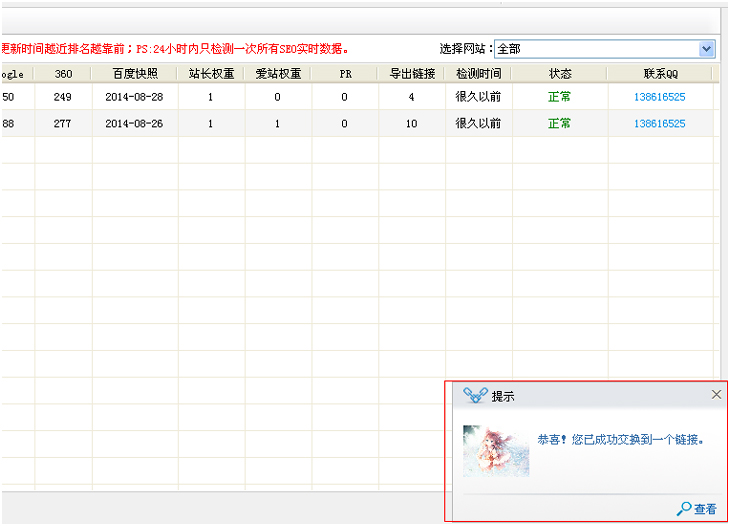Viewport: 730px width, 526px height.
Task: Click the anime avatar thumbnail in popup
Action: click(496, 451)
